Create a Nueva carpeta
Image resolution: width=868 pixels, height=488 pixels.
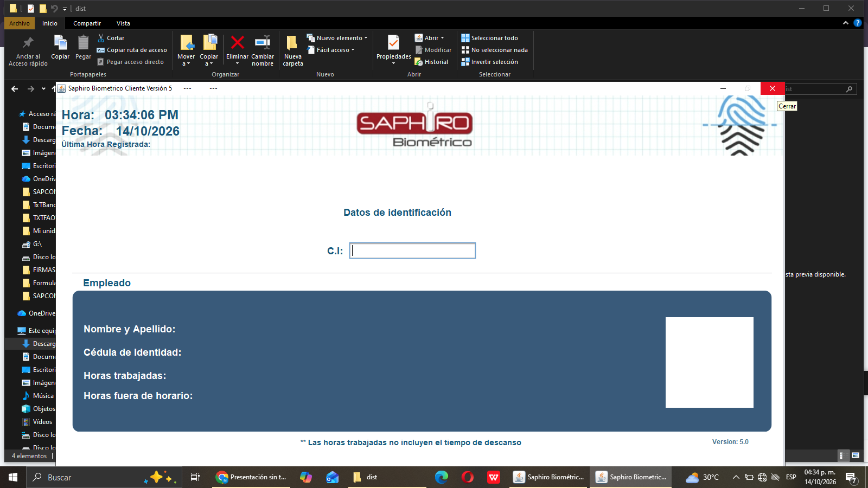pyautogui.click(x=292, y=50)
